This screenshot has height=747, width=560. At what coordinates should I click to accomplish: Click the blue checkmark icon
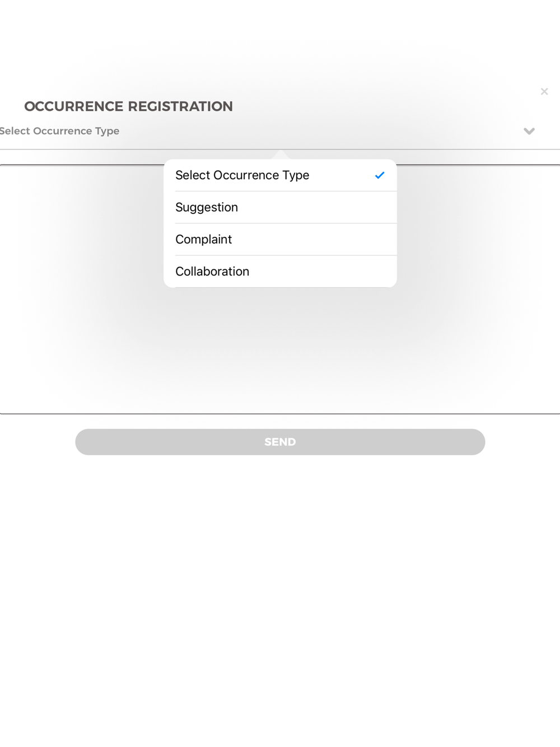pyautogui.click(x=380, y=175)
